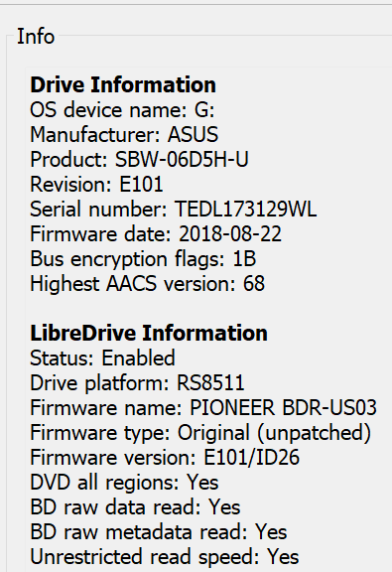392x572 pixels.
Task: Select the LibreDrive Information heading
Action: coord(149,333)
